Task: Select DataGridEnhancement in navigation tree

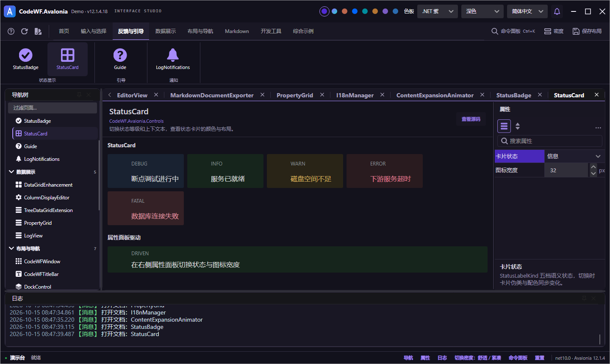Action: [x=55, y=185]
